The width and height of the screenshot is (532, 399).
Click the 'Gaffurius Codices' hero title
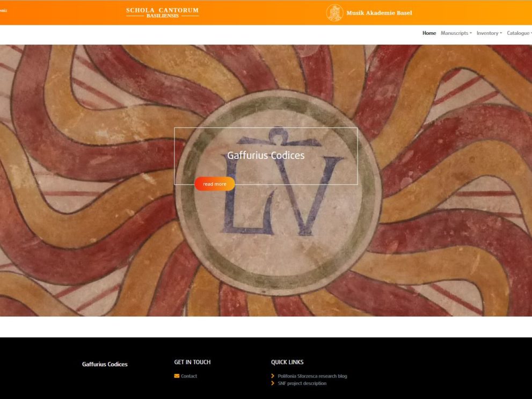pyautogui.click(x=266, y=155)
